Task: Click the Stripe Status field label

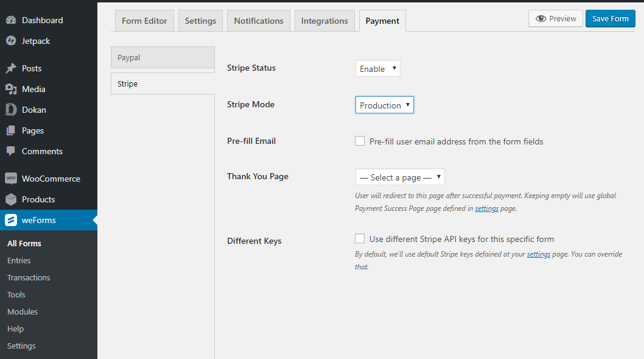Action: click(251, 68)
